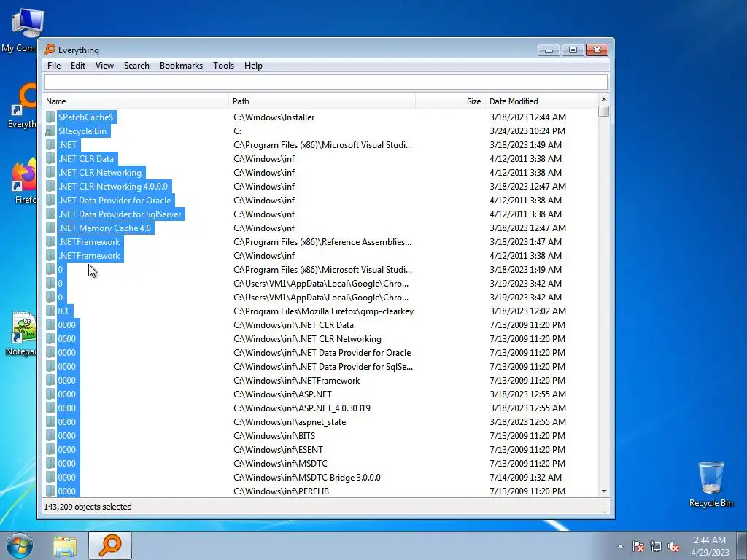Sort results by Path column header
Screen dimensions: 747x560
pyautogui.click(x=322, y=101)
